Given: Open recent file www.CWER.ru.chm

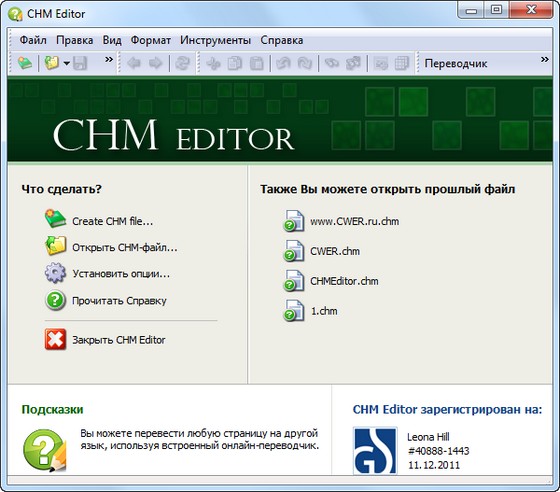Looking at the screenshot, I should 354,221.
